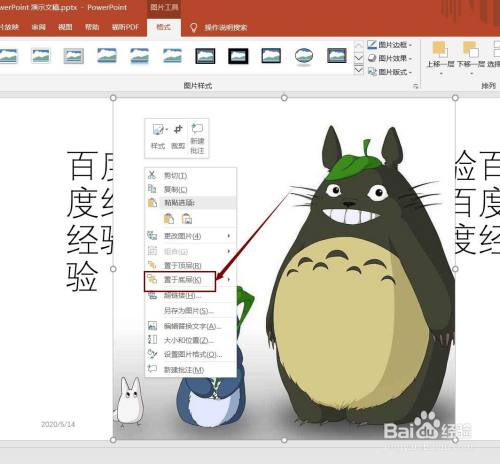Screen dimensions: 500x464
Task: Click the lightbulb search icon
Action: click(193, 27)
